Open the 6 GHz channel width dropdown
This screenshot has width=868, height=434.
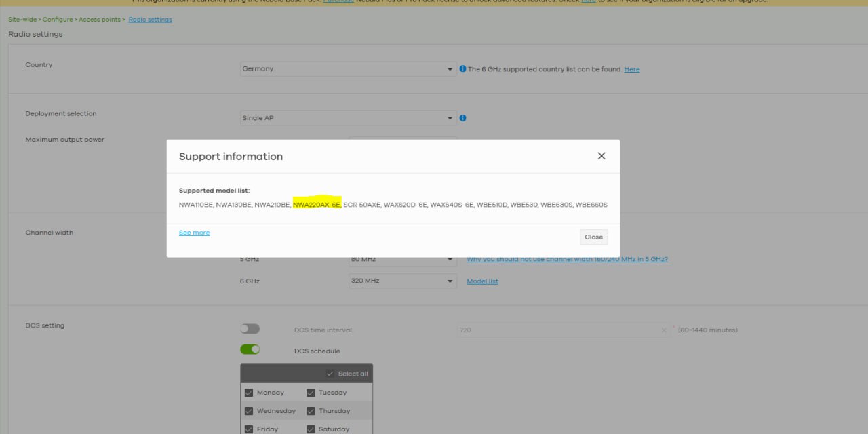(x=403, y=281)
